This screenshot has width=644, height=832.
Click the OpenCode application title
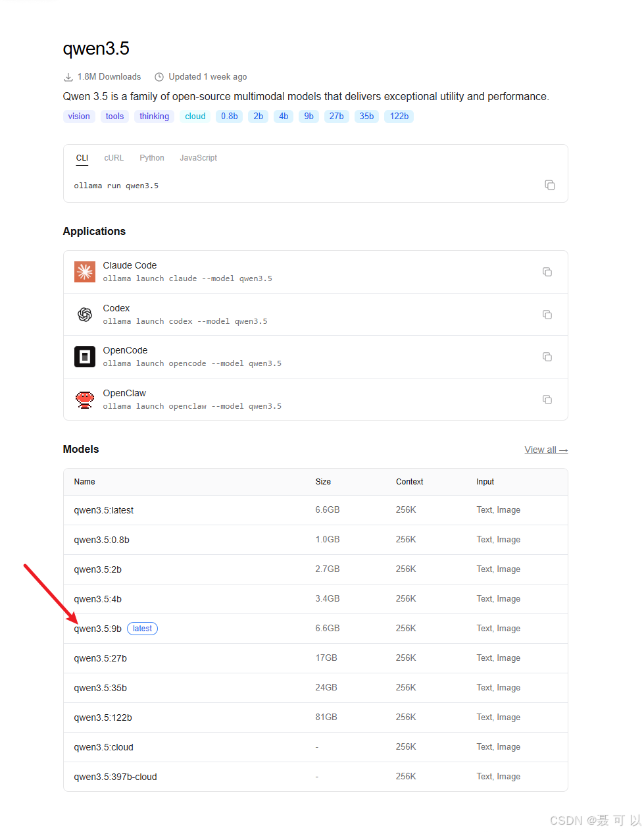pos(125,350)
